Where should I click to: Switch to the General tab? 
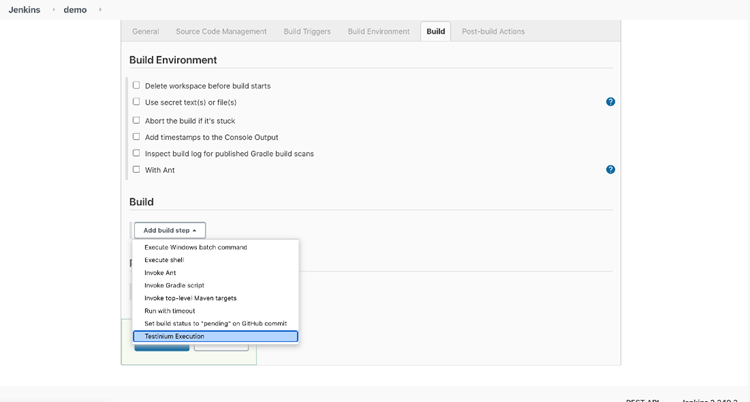click(145, 31)
